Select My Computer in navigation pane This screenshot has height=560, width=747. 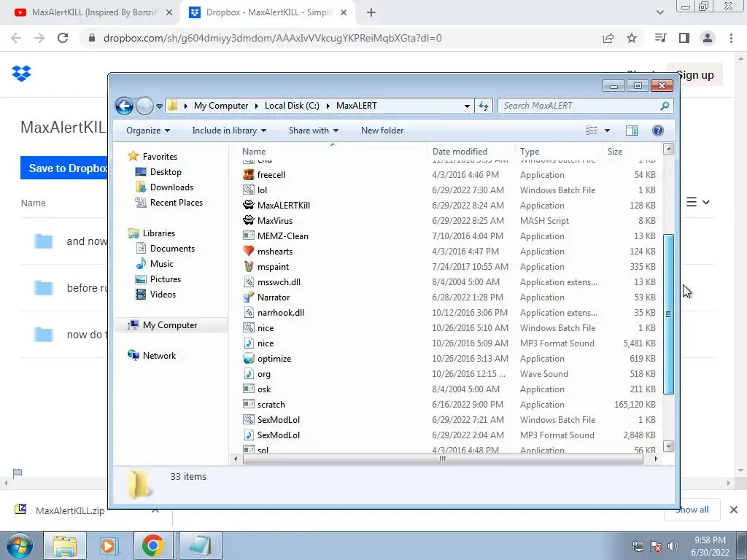(x=169, y=325)
